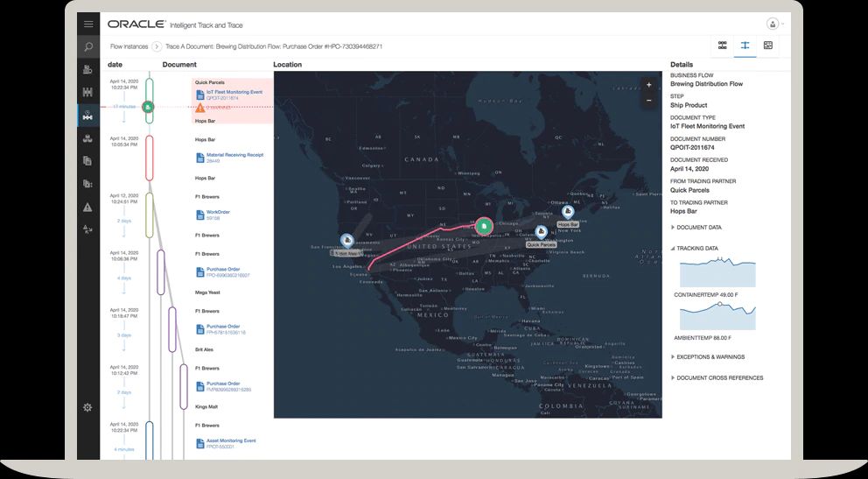Click the Mega Yeast partner label

click(207, 292)
